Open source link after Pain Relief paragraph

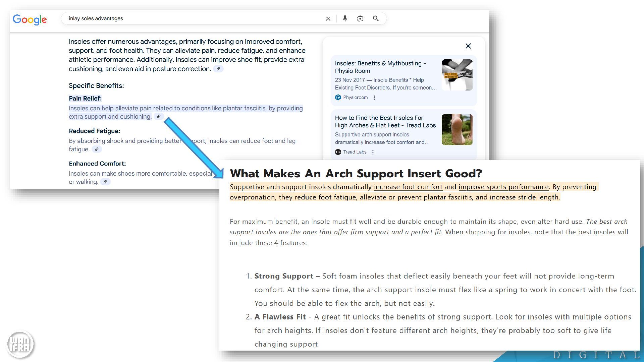[x=159, y=117]
